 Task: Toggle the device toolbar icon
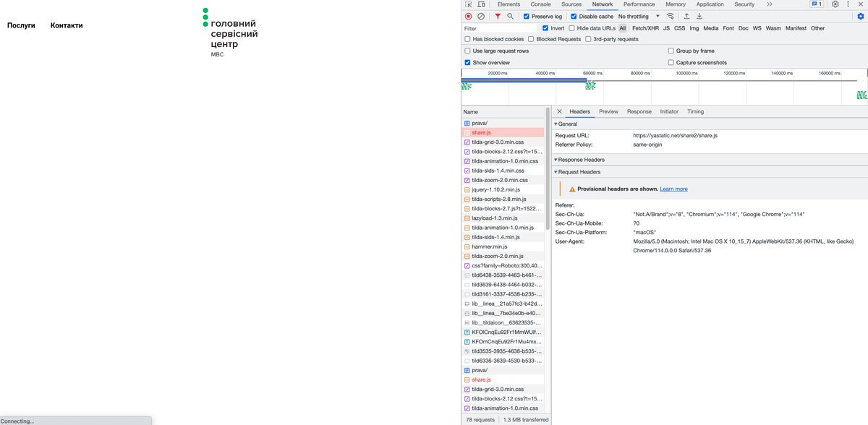pos(481,4)
